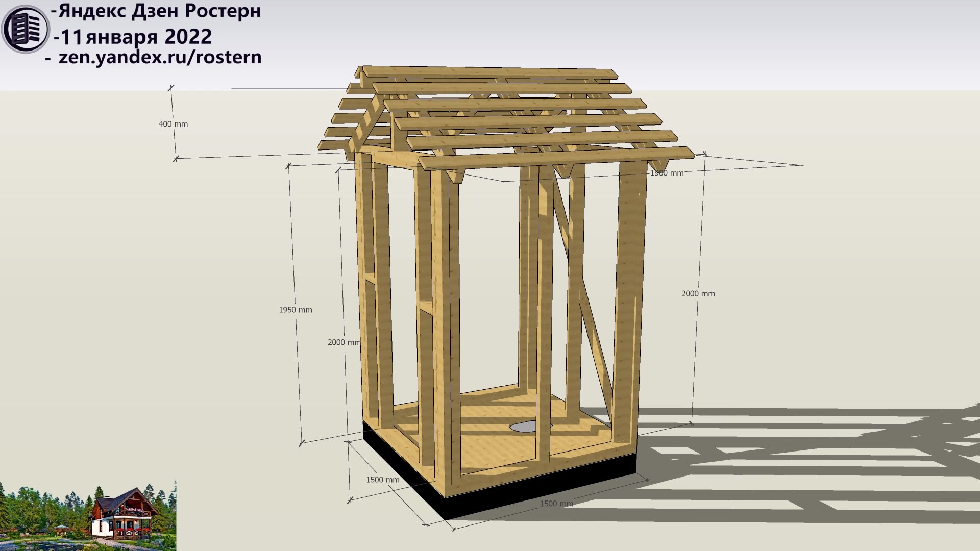Select the right 1500 mm base label

(556, 504)
